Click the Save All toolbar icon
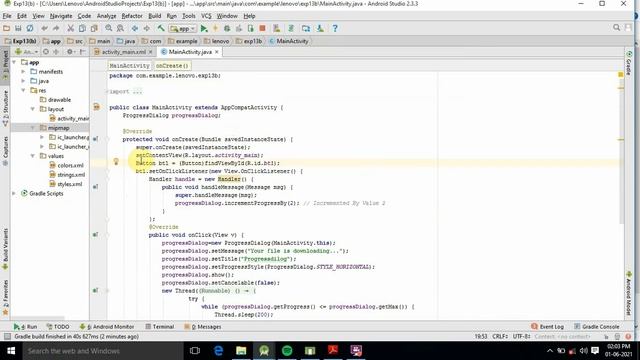Viewport: 640px width, 360px height. pos(18,29)
